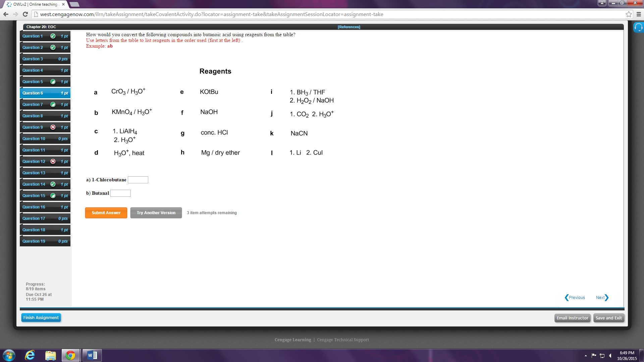Click input field for 1-Chlorobutane answer
The width and height of the screenshot is (644, 362).
click(x=138, y=179)
